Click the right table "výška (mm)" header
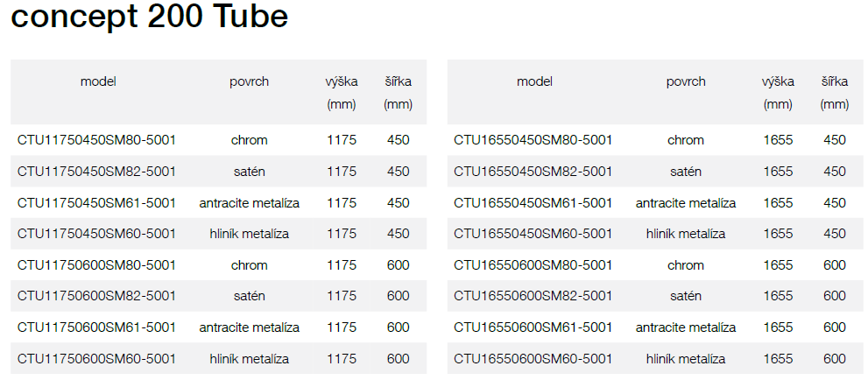This screenshot has height=380, width=868. click(778, 92)
